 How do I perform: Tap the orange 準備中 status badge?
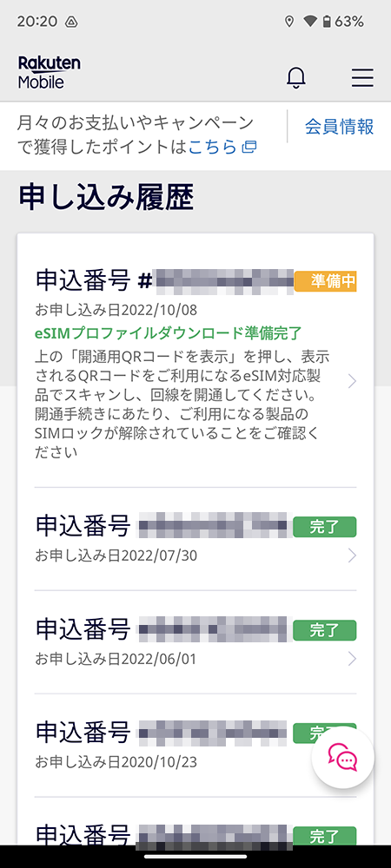click(x=325, y=280)
